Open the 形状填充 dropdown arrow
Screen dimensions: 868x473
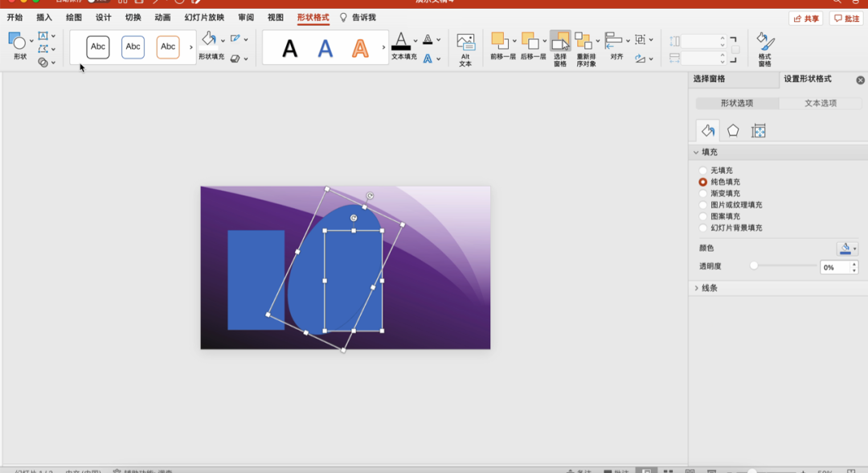point(223,40)
